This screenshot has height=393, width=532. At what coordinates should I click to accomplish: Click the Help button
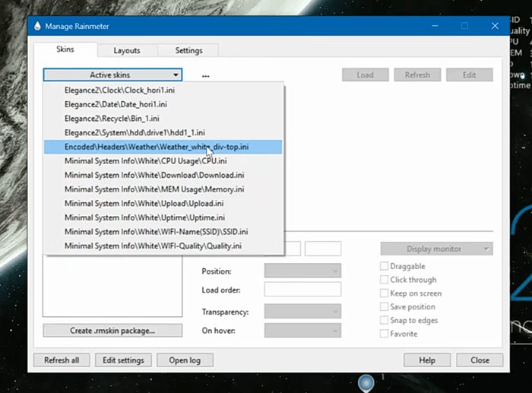tap(427, 360)
